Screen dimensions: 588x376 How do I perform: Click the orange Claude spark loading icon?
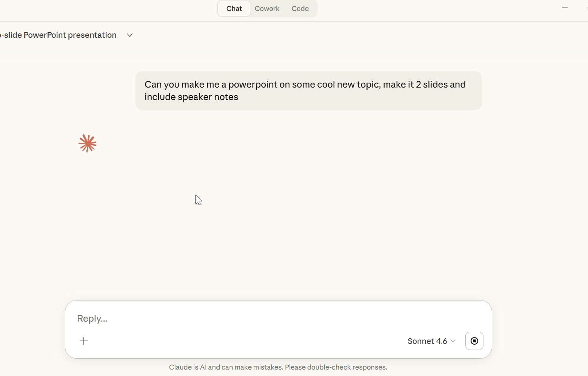tap(88, 143)
